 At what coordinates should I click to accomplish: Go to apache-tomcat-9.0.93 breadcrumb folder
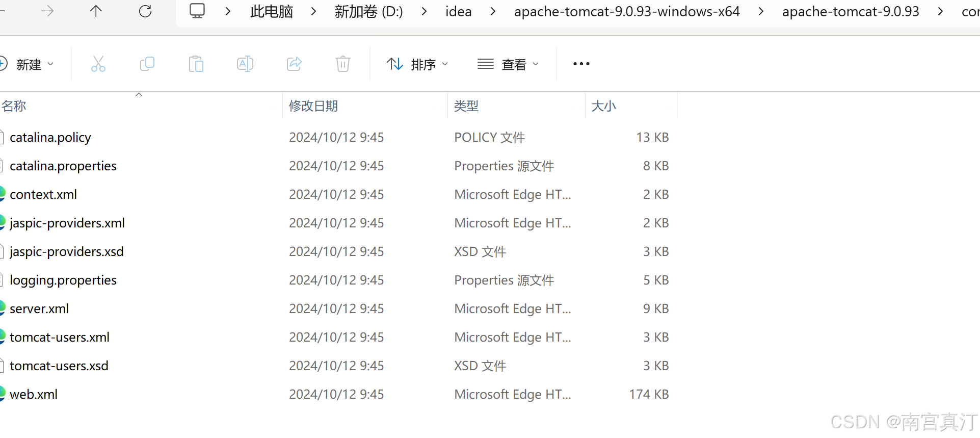pyautogui.click(x=851, y=11)
